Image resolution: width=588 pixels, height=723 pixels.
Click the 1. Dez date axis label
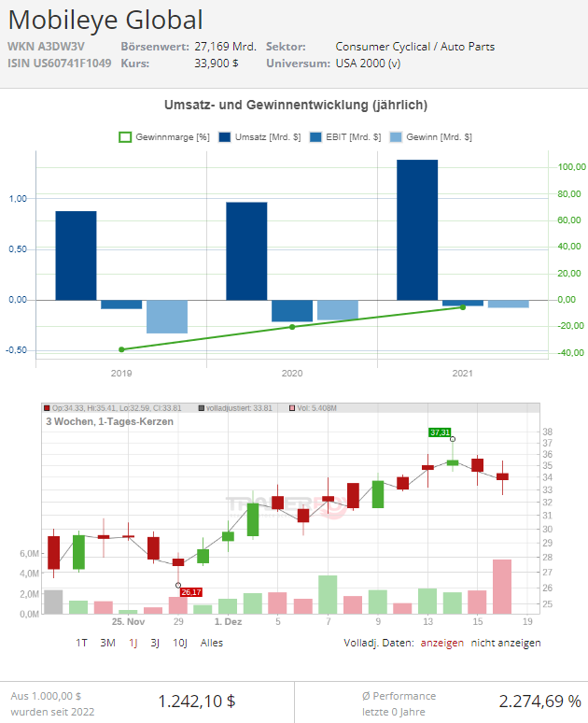pos(228,621)
